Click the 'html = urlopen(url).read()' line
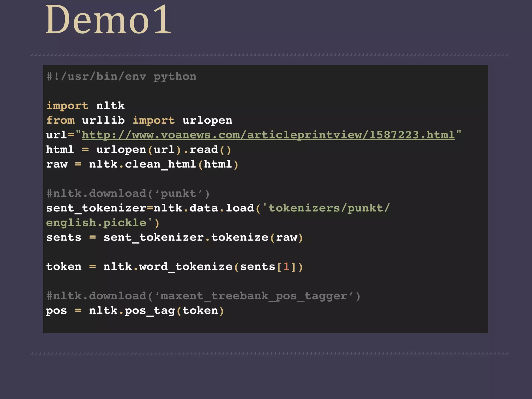 coord(139,150)
